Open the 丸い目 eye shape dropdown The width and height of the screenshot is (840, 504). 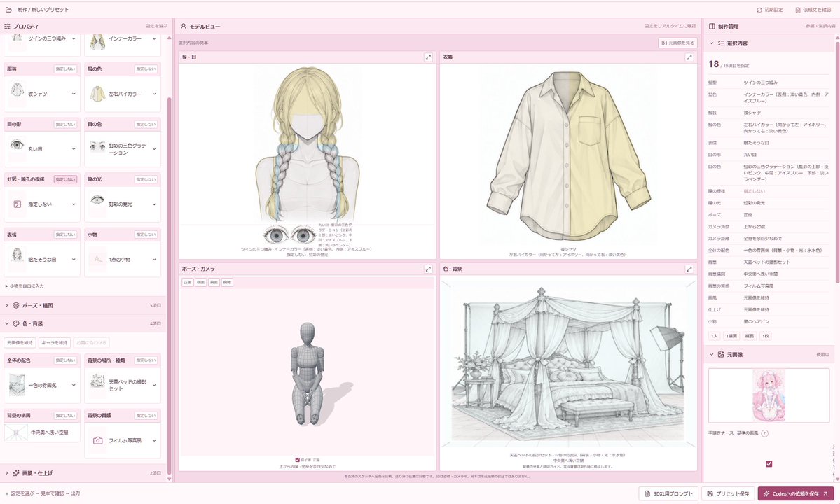coord(42,148)
